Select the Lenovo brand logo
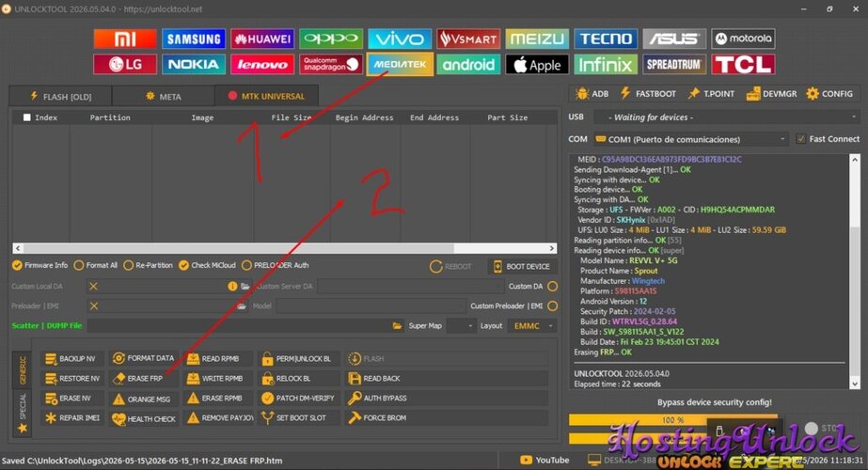The width and height of the screenshot is (868, 470). (x=262, y=64)
